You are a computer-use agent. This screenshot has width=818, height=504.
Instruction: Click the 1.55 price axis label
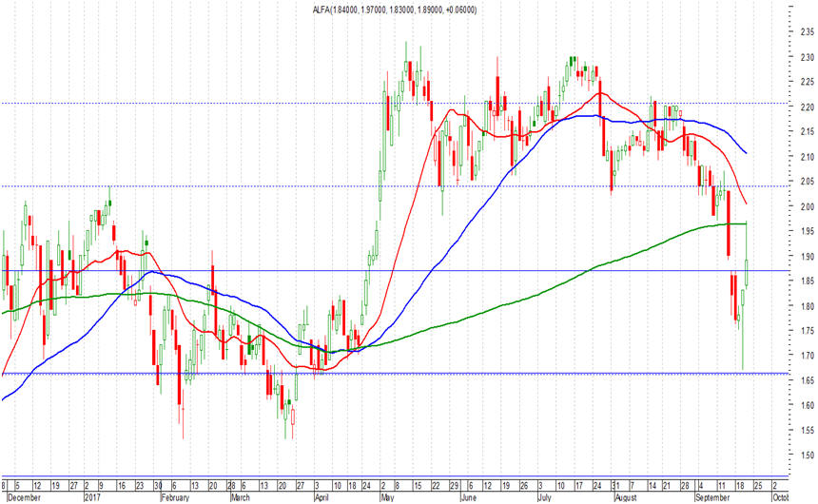pyautogui.click(x=807, y=431)
